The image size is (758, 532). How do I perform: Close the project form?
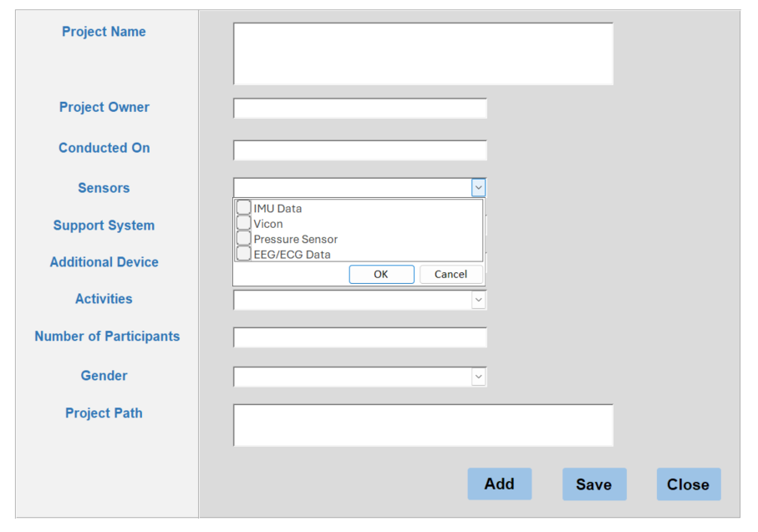(689, 484)
